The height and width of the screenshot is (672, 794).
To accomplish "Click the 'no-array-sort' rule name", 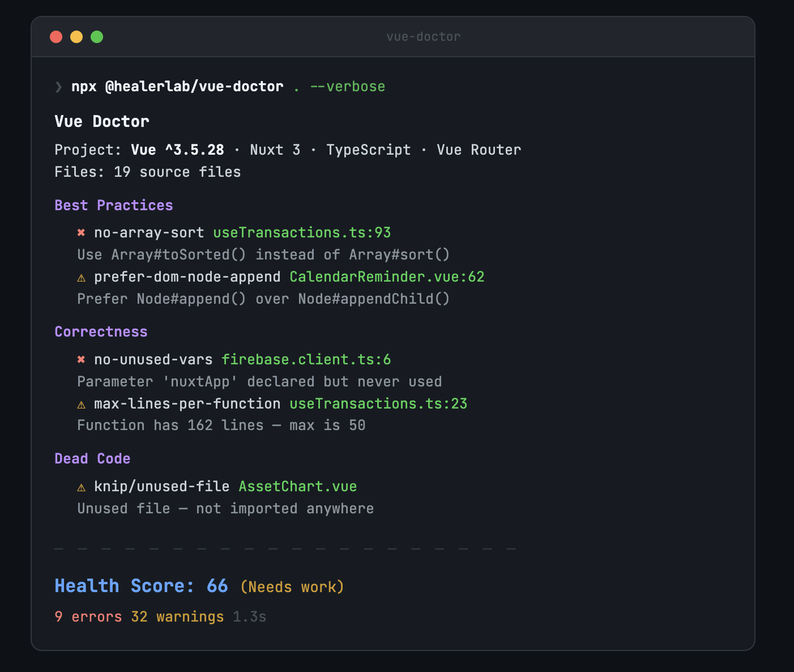I will [149, 233].
